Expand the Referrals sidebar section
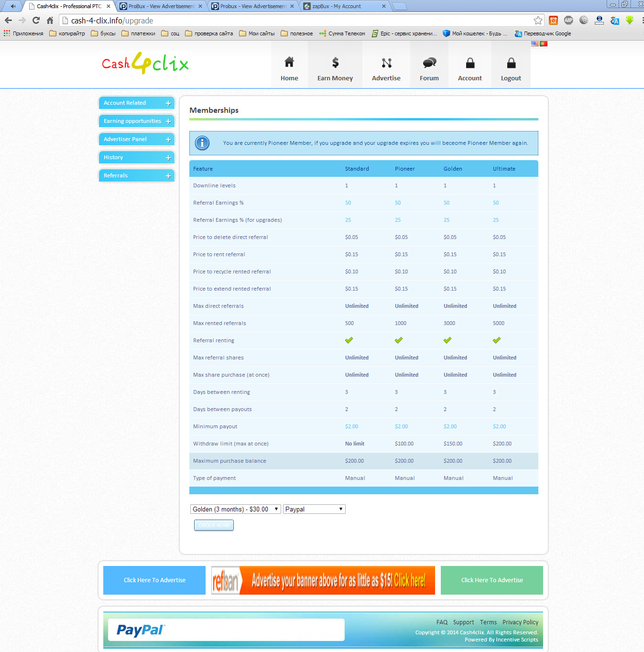644x652 pixels. 136,176
